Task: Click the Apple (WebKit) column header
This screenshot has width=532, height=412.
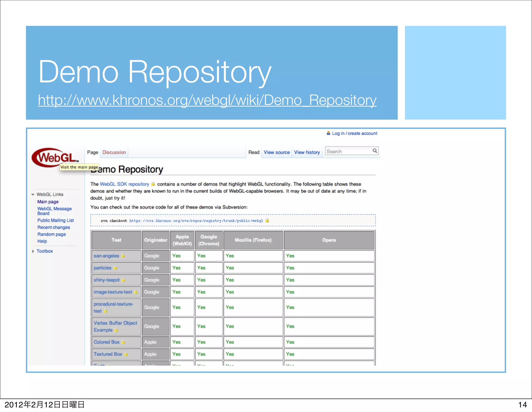Action: [182, 240]
